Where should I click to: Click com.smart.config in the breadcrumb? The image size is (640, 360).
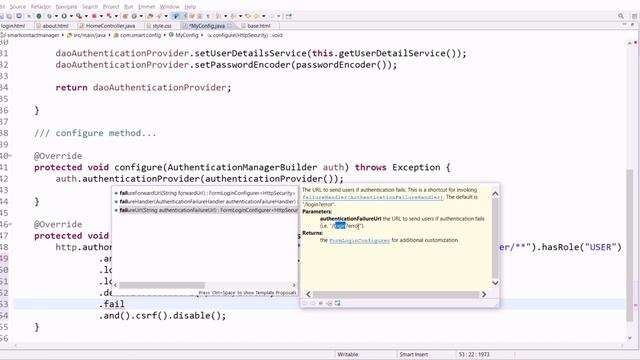point(140,35)
